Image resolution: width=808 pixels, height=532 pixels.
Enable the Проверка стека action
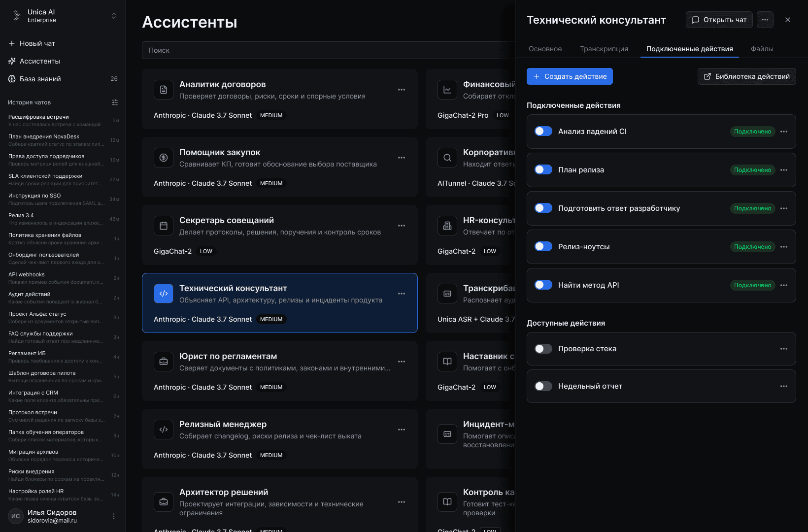(543, 349)
